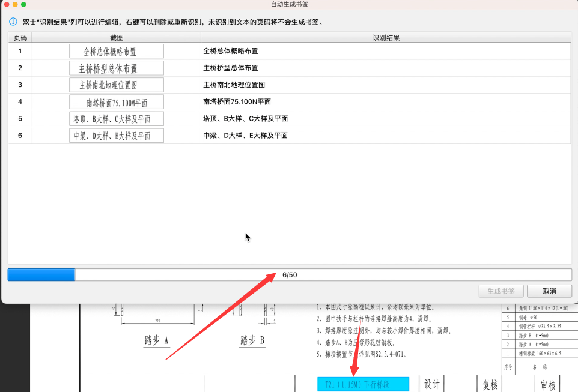
Task: Minimize the dialog with the yellow button
Action: pos(14,4)
